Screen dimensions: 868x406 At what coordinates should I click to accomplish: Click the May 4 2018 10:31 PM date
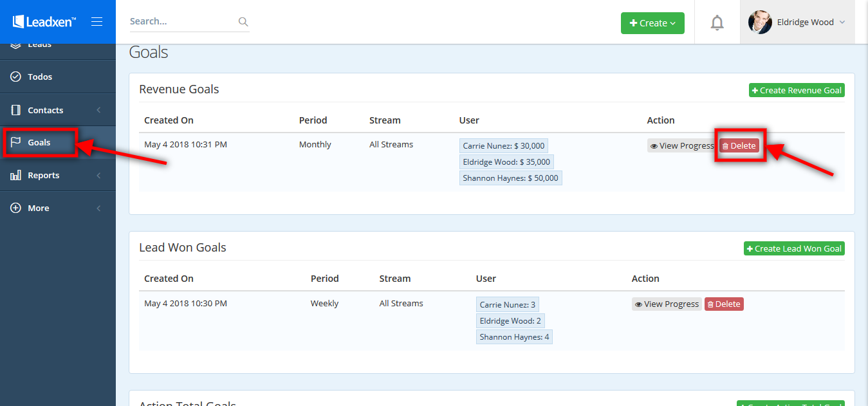click(185, 145)
